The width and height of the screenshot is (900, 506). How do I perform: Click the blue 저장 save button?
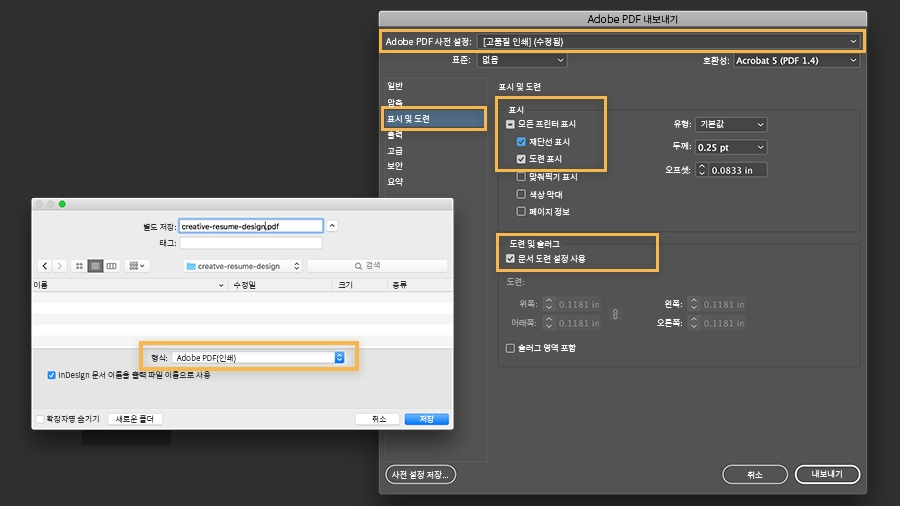(x=426, y=419)
